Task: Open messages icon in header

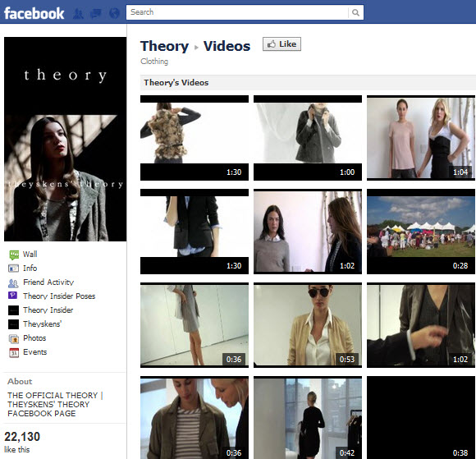Action: click(96, 13)
